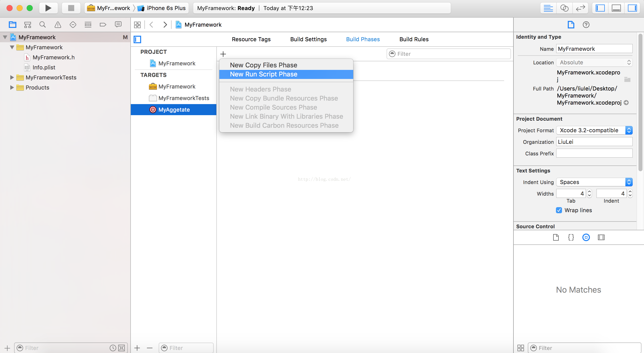
Task: Click the Run (play) button
Action: coord(48,8)
